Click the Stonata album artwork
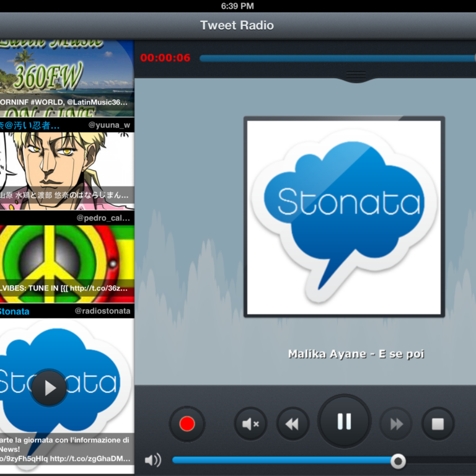The height and width of the screenshot is (476, 476). click(x=344, y=217)
